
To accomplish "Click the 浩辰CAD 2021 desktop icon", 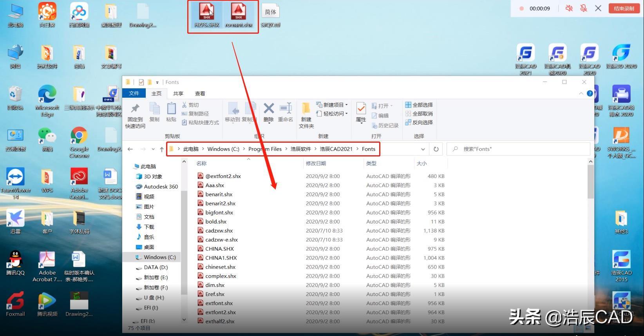I will (x=526, y=59).
